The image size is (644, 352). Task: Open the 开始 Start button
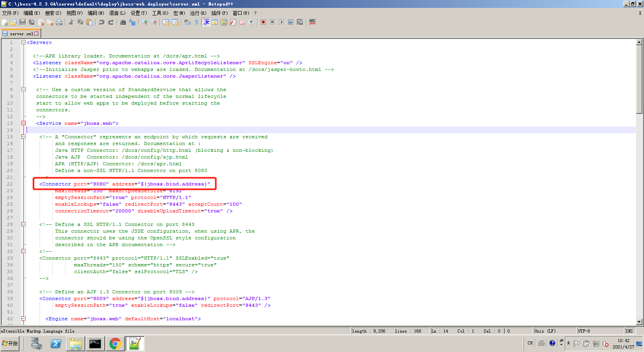tap(10, 343)
